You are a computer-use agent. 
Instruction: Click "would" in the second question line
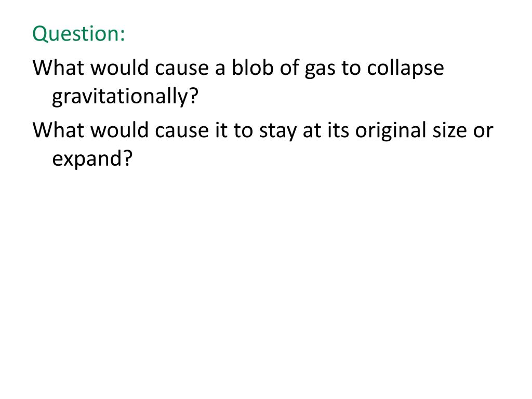pyautogui.click(x=119, y=129)
